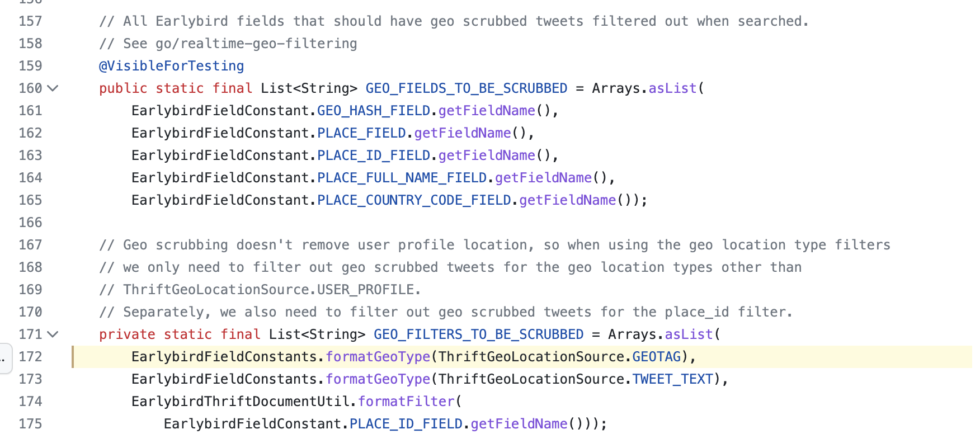Select line number 157
The image size is (980, 434).
tap(30, 21)
